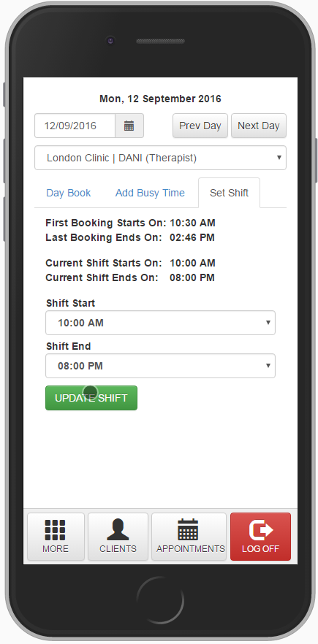Switch to the Day Book tab
Screen dimensions: 318x644
(x=68, y=193)
